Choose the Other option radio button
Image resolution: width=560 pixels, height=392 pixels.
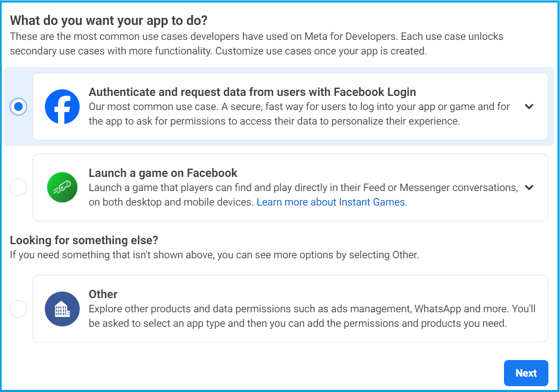click(x=18, y=309)
